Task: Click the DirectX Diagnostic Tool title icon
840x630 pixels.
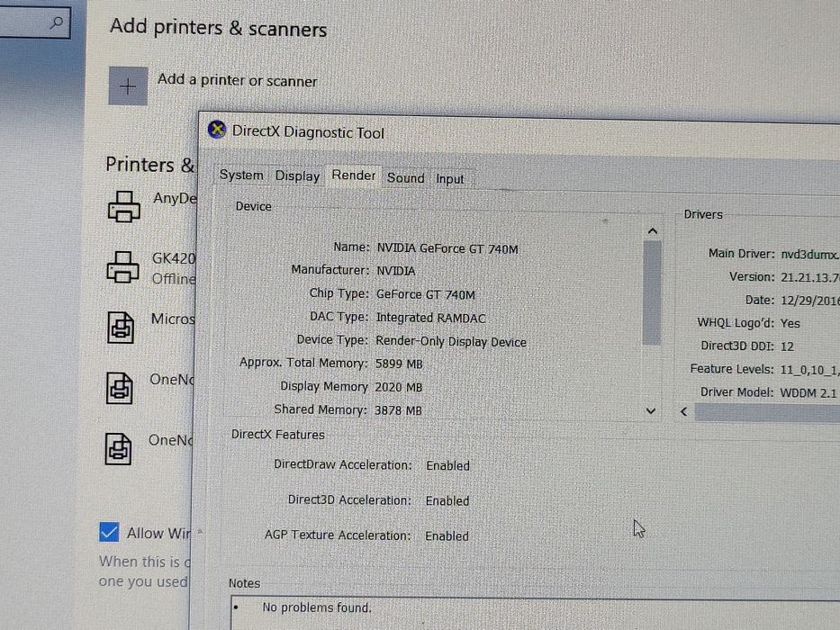Action: pyautogui.click(x=217, y=130)
